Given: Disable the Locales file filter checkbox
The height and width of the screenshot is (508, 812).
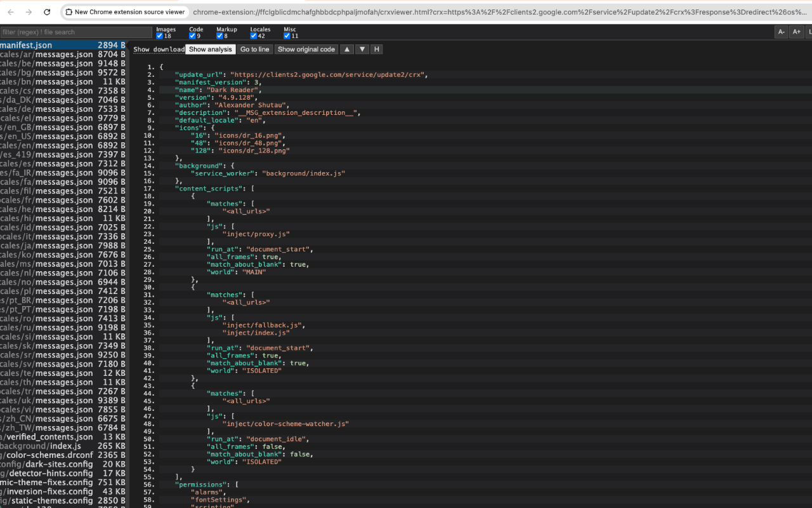Looking at the screenshot, I should tap(254, 36).
